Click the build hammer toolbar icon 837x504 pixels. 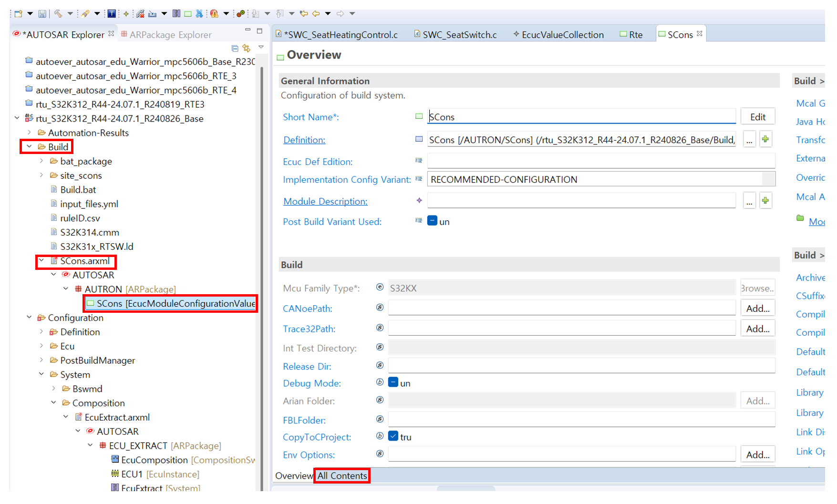[x=58, y=14]
